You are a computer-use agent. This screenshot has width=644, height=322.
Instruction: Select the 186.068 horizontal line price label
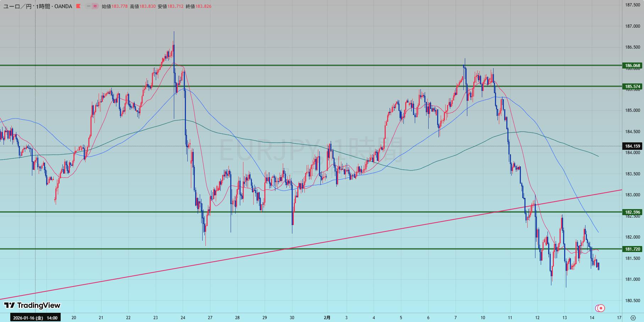[633, 66]
